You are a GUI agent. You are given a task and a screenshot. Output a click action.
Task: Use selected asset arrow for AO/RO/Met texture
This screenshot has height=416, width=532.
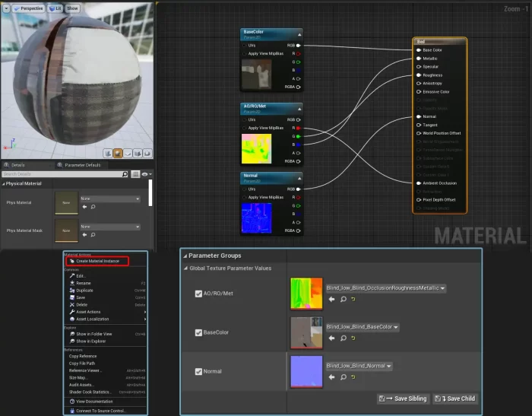(x=331, y=299)
